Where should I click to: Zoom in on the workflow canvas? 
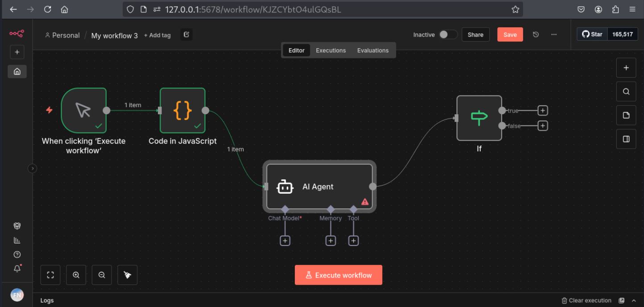pyautogui.click(x=76, y=274)
